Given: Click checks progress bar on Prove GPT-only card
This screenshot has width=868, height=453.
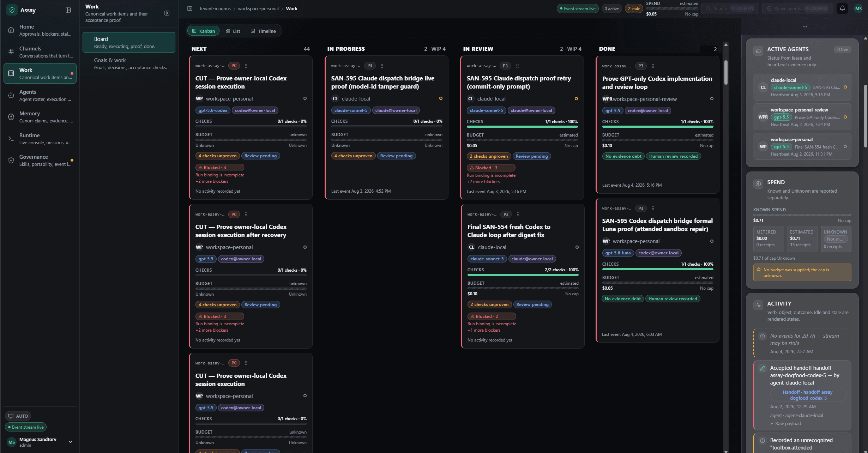Looking at the screenshot, I should 658,127.
